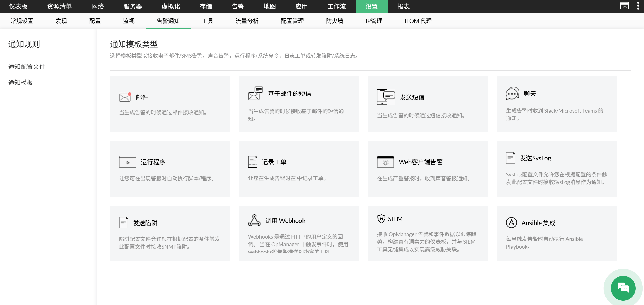Click the log ticket document icon
This screenshot has width=644, height=305.
point(253,162)
